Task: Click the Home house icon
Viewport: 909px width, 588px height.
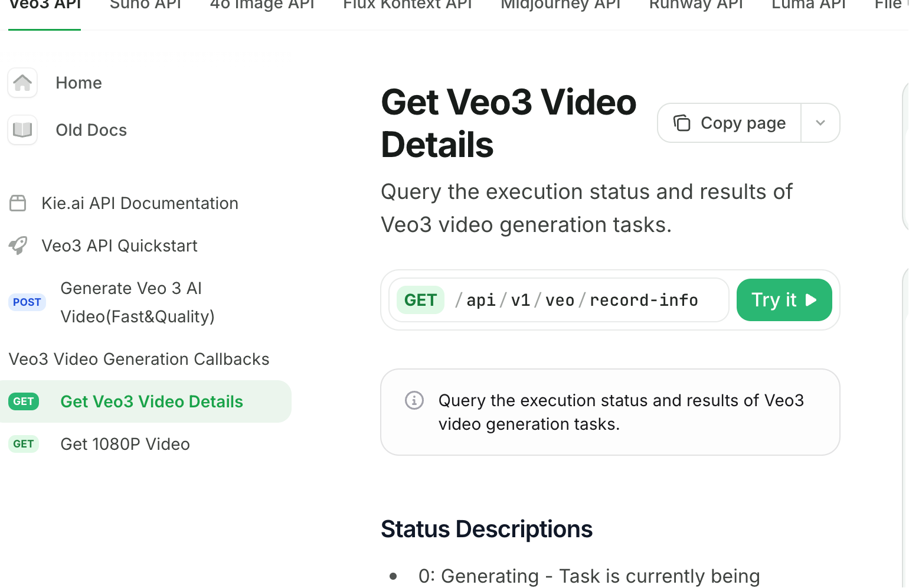Action: 22,83
